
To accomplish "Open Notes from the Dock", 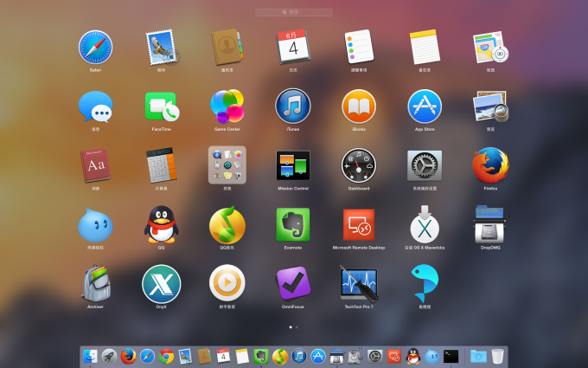I will tap(242, 356).
